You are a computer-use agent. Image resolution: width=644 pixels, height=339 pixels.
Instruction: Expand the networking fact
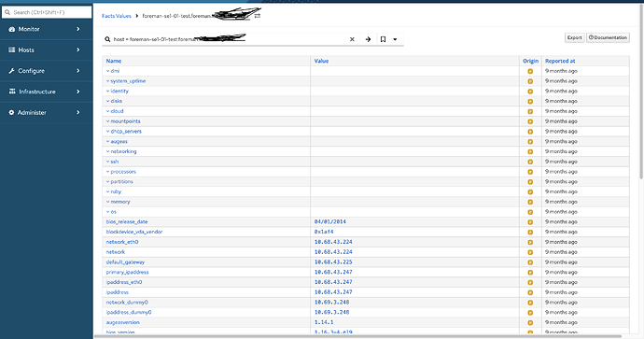121,151
